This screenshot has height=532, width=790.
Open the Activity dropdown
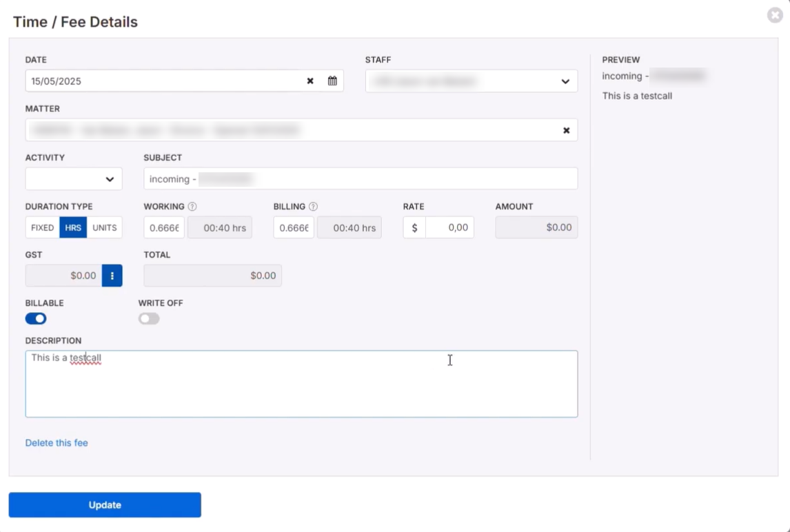tap(74, 179)
